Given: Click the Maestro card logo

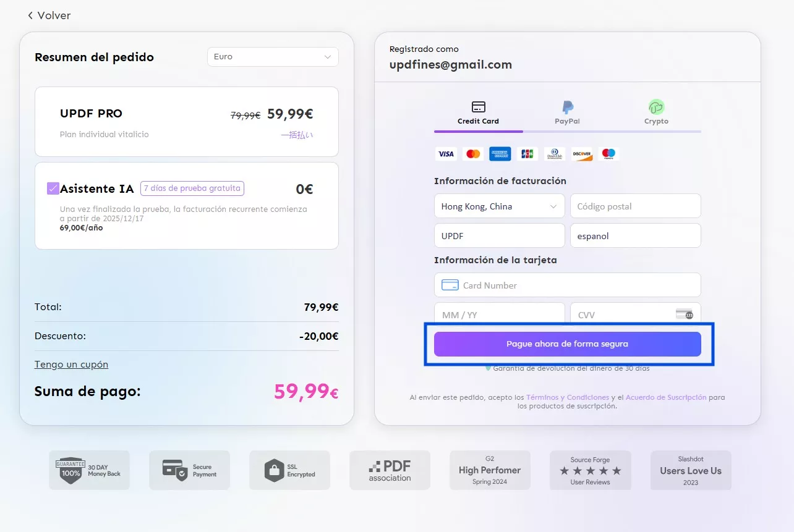Looking at the screenshot, I should tap(609, 154).
